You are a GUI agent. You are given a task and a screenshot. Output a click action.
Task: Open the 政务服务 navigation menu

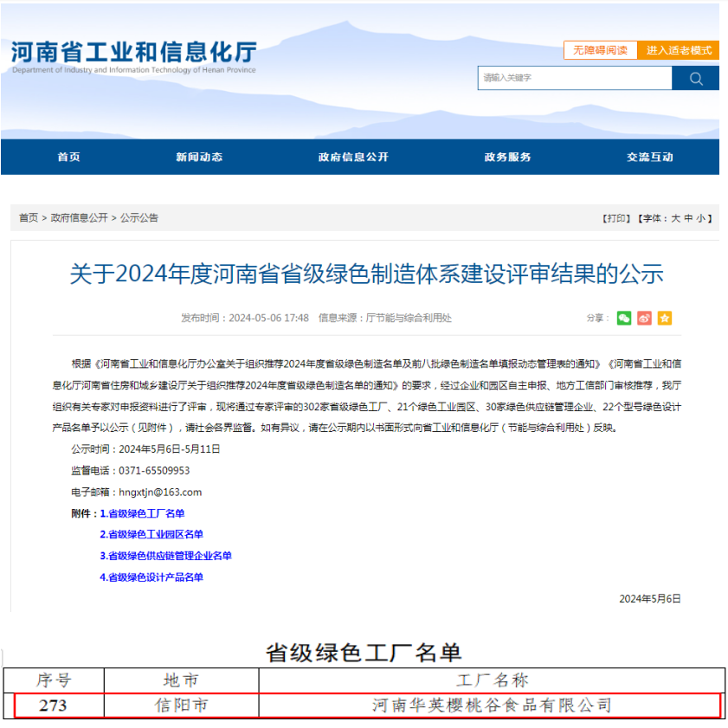pos(508,157)
